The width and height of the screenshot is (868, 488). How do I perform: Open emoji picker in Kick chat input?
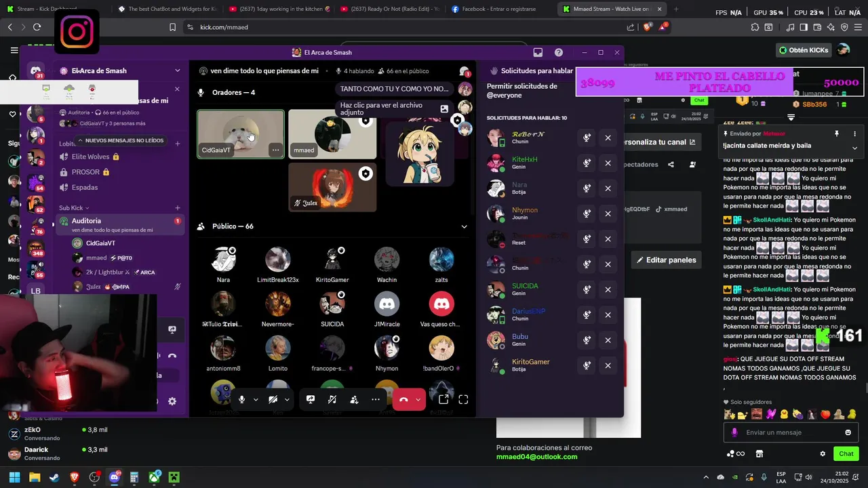click(848, 432)
